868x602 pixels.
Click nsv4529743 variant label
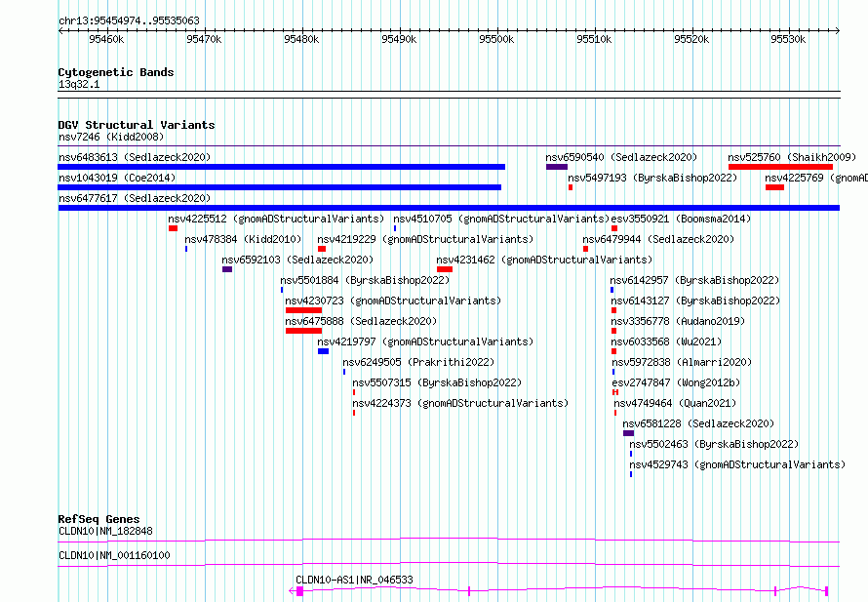click(x=737, y=464)
